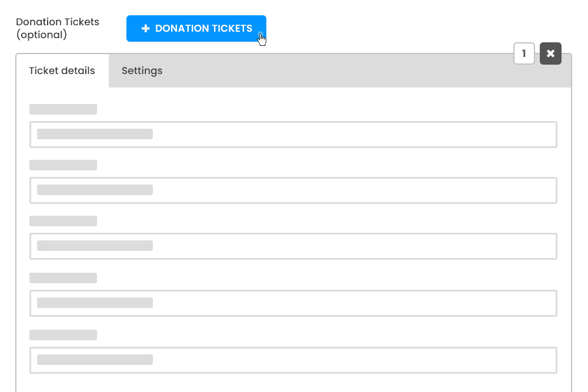Image resolution: width=588 pixels, height=392 pixels.
Task: Click the Donation Tickets (optional) label
Action: (57, 28)
